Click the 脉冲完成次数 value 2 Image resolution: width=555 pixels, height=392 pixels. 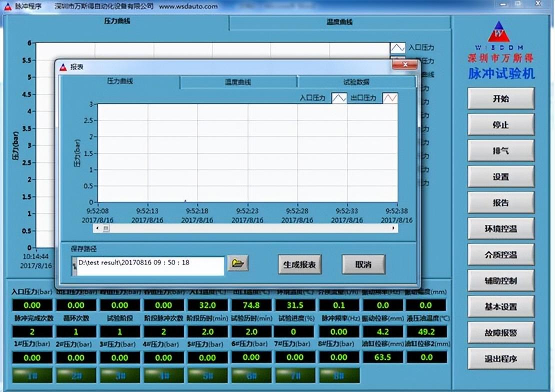click(x=32, y=332)
